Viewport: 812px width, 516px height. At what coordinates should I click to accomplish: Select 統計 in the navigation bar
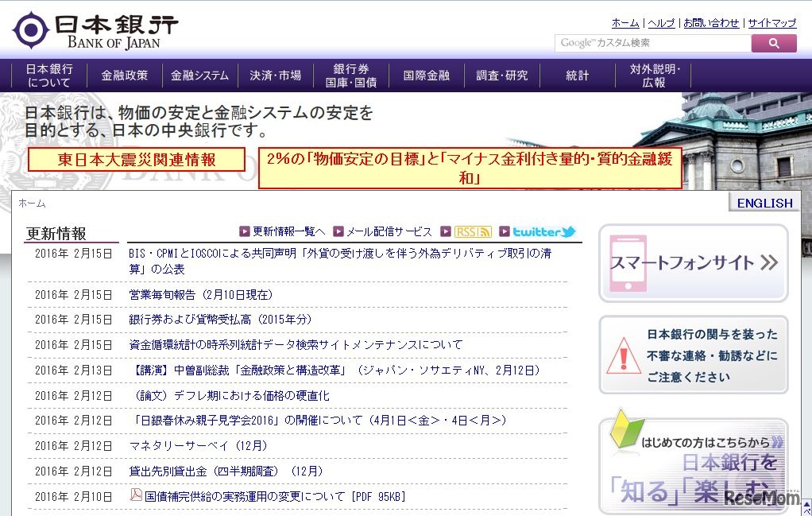click(x=578, y=76)
